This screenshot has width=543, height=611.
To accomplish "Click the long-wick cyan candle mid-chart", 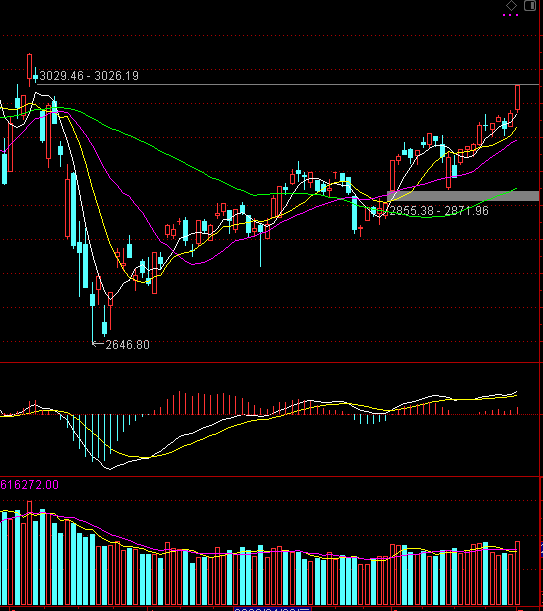I will click(x=260, y=244).
